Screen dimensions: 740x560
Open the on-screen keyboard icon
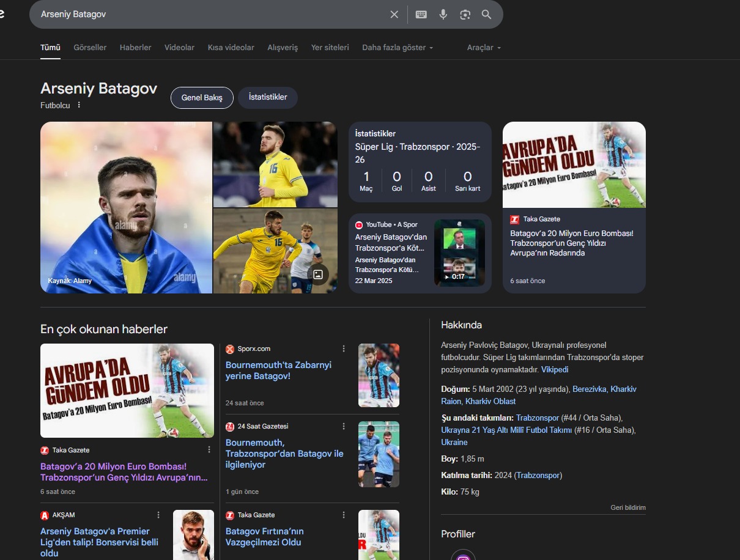coord(421,15)
